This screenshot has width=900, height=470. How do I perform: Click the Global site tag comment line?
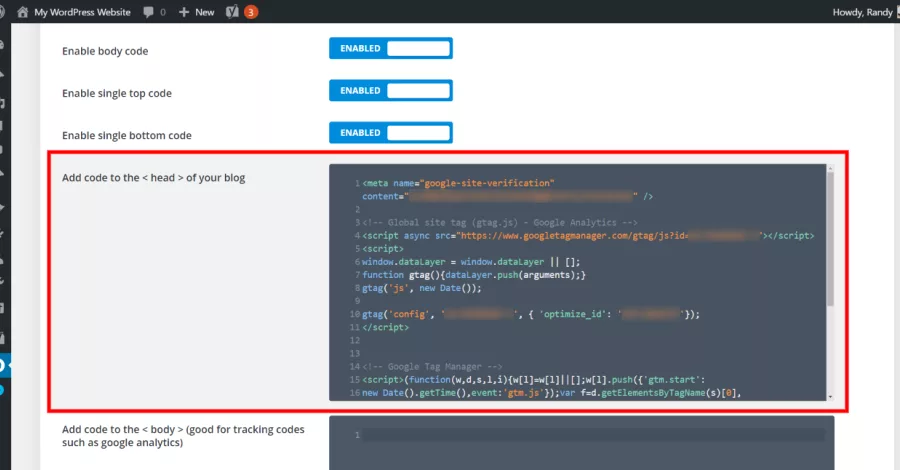click(500, 223)
